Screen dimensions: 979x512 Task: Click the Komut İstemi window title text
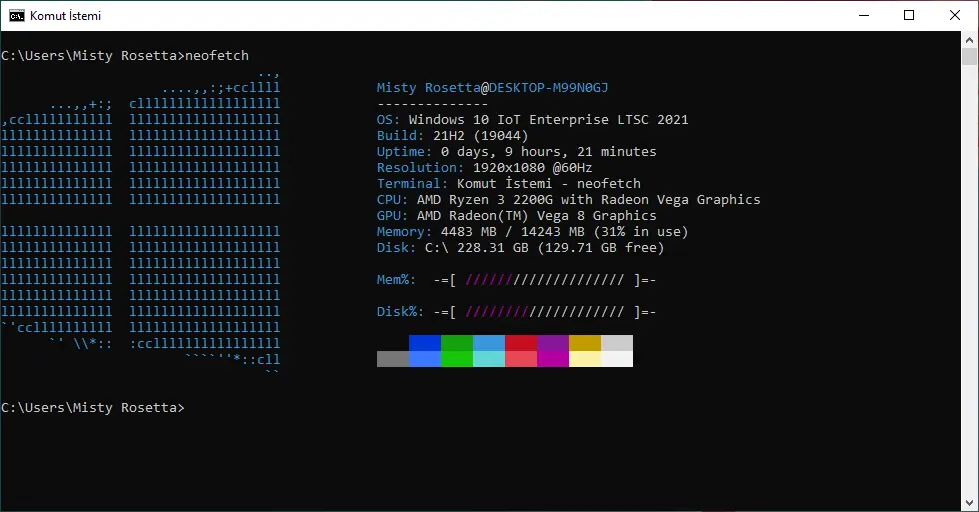[x=66, y=16]
